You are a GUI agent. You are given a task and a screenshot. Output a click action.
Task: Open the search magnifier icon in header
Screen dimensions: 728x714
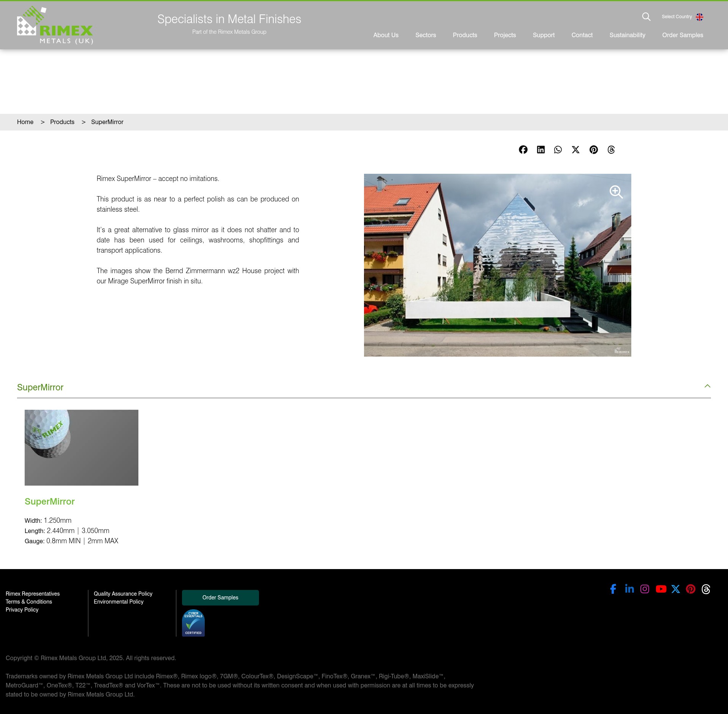click(x=646, y=17)
